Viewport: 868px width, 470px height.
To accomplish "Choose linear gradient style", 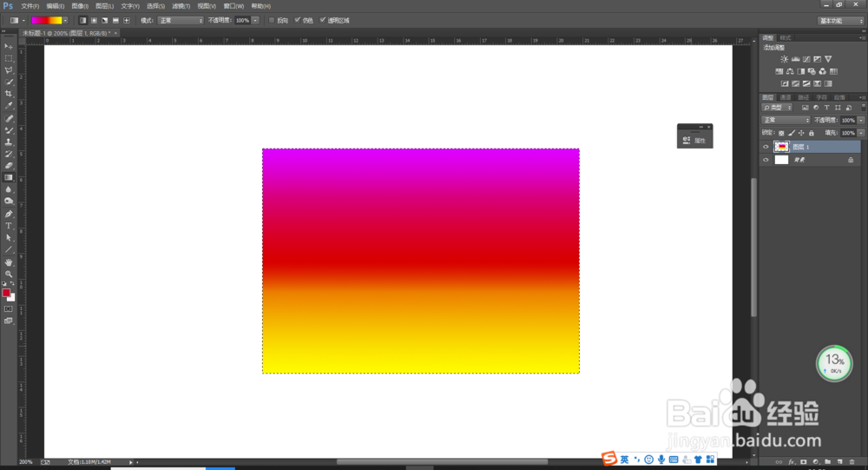I will (x=82, y=21).
